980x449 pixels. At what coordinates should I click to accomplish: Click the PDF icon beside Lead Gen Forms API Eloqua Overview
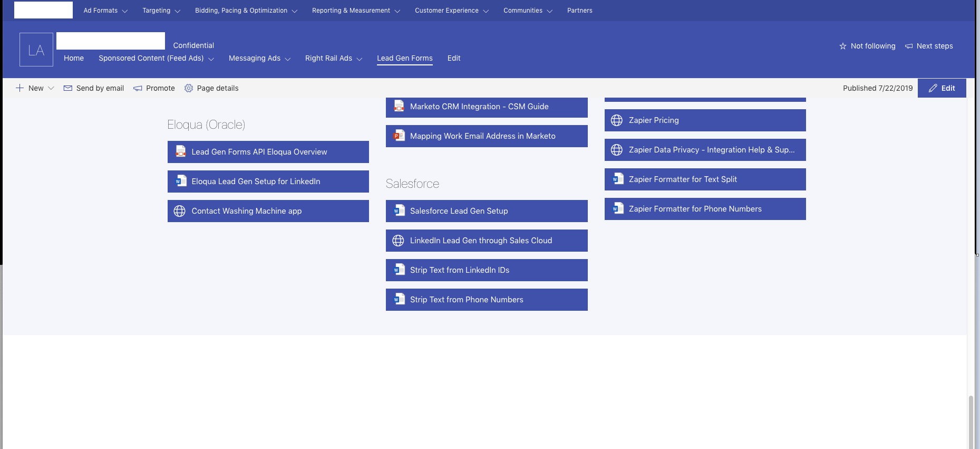pyautogui.click(x=181, y=151)
